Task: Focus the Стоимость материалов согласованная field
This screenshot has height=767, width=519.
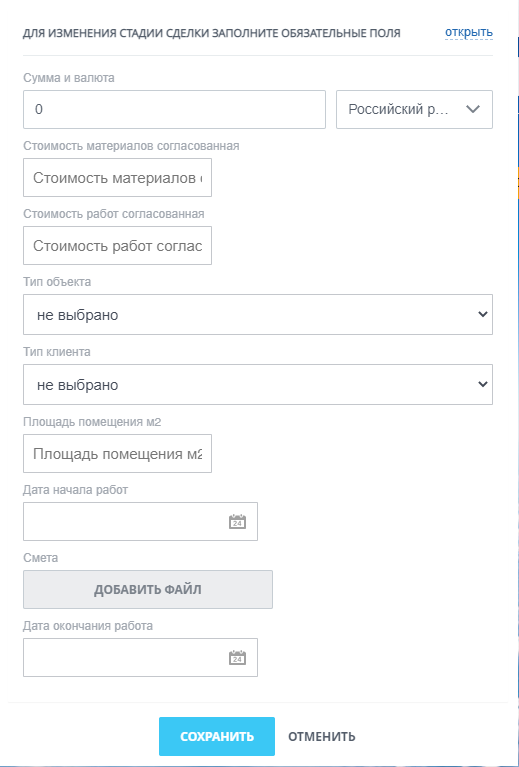Action: [117, 178]
